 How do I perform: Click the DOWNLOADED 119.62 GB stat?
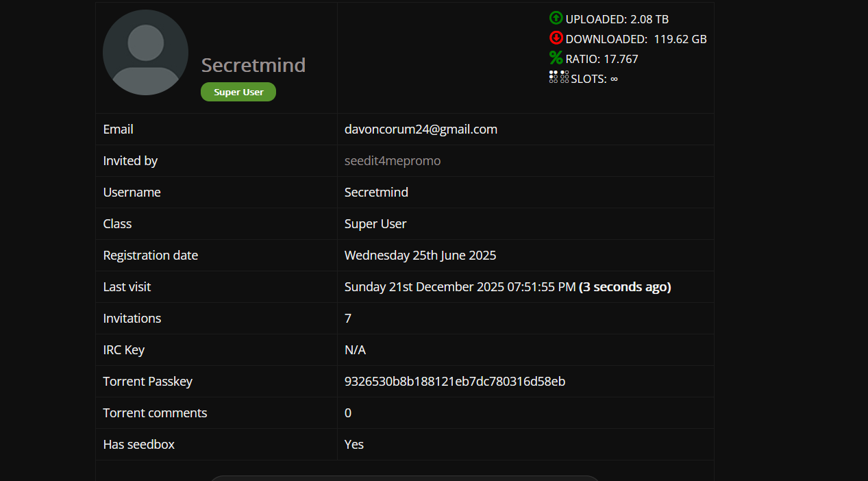click(636, 39)
